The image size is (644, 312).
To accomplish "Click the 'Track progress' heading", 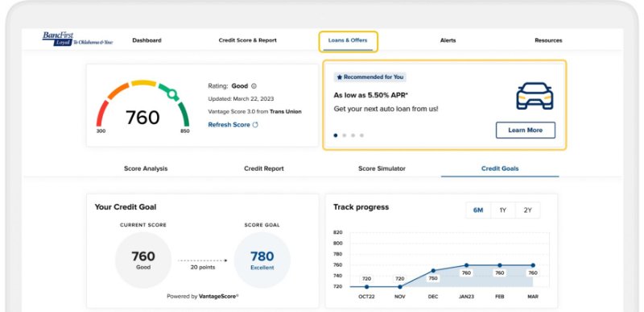I will [361, 207].
